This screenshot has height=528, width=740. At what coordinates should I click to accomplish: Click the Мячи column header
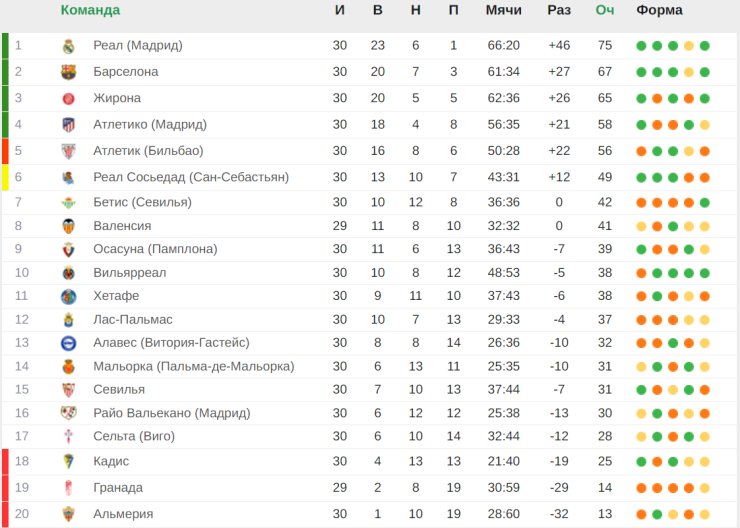[x=504, y=10]
